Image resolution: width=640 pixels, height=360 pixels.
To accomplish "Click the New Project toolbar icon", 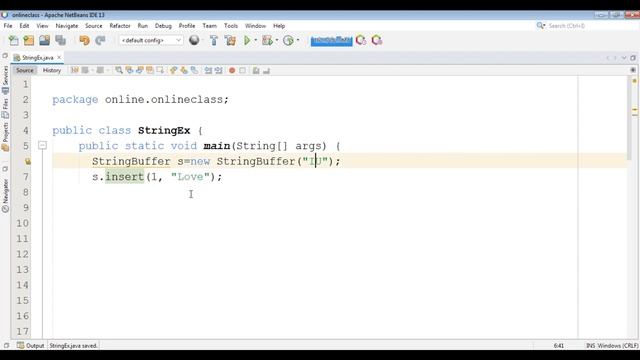I will pyautogui.click(x=29, y=40).
